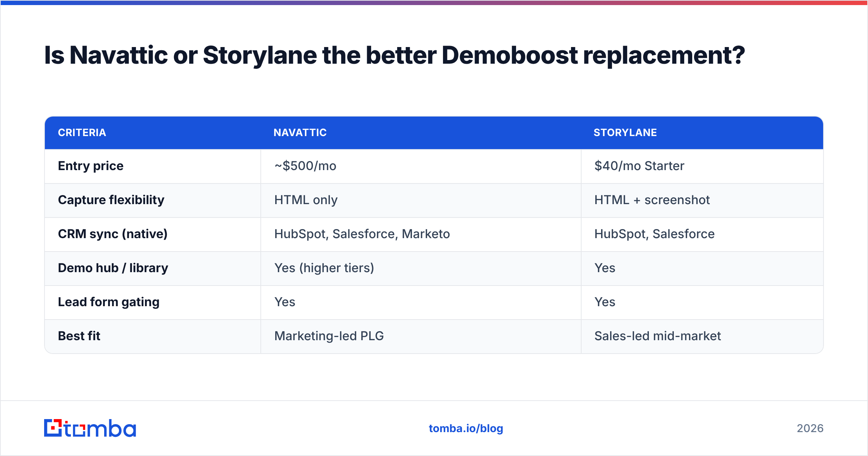Select the NAVATTIC column header
The image size is (868, 456).
click(x=300, y=133)
